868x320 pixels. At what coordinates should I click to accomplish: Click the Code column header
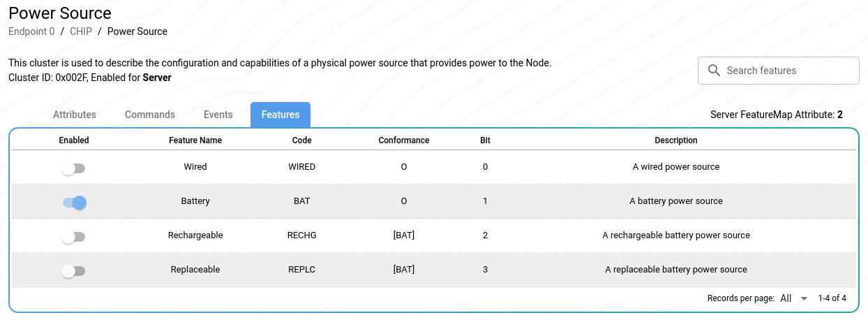[302, 140]
